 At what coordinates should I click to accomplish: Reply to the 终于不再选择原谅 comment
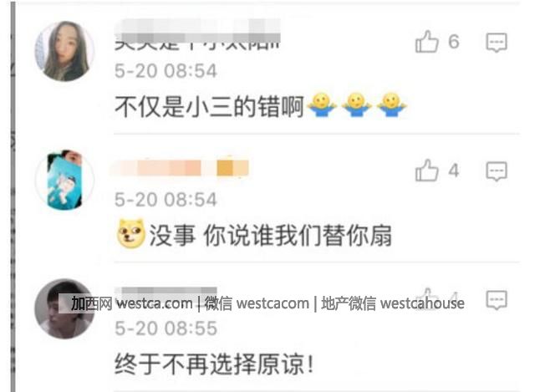coord(497,300)
